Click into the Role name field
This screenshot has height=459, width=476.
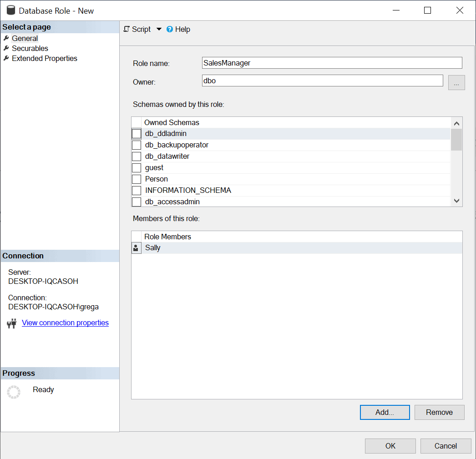332,63
